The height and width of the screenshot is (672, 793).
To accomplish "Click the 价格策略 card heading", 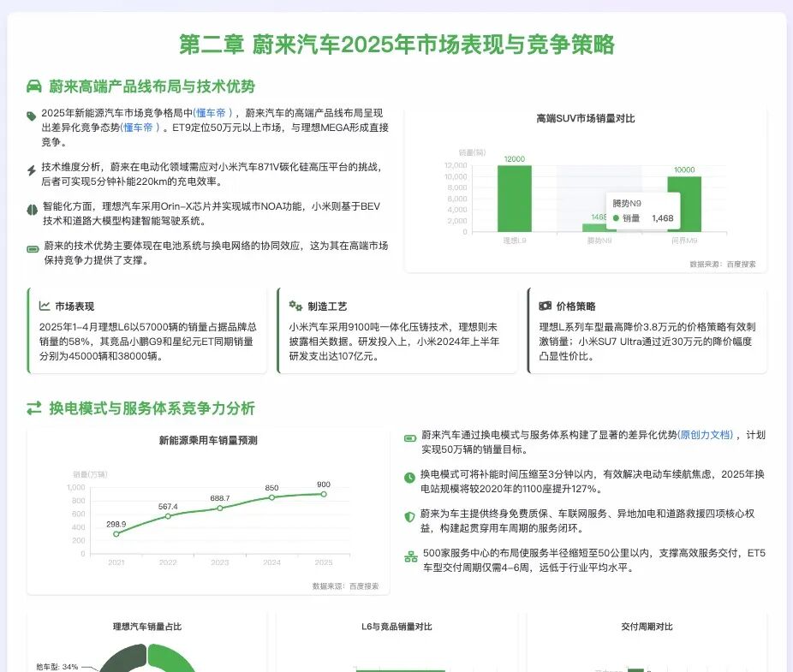I will tap(576, 306).
